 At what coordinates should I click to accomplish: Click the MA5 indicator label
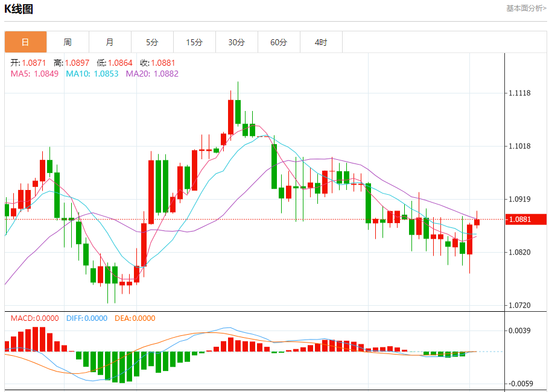click(34, 74)
